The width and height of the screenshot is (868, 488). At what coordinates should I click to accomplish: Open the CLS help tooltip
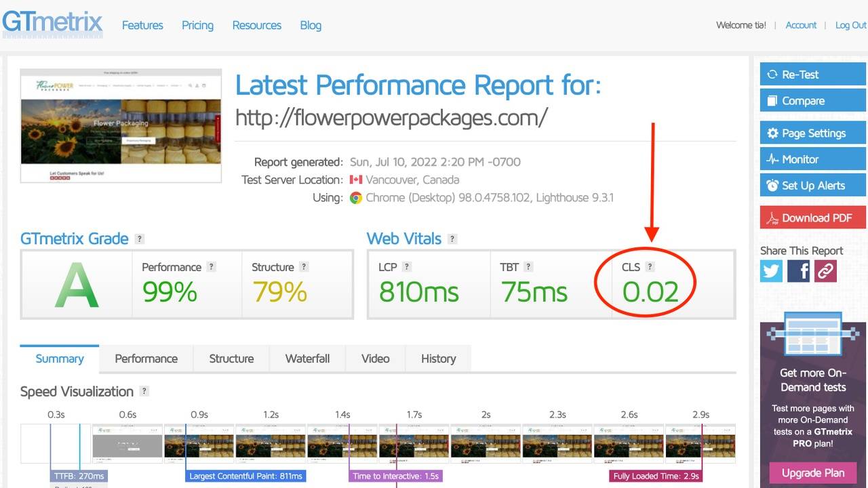pyautogui.click(x=652, y=266)
